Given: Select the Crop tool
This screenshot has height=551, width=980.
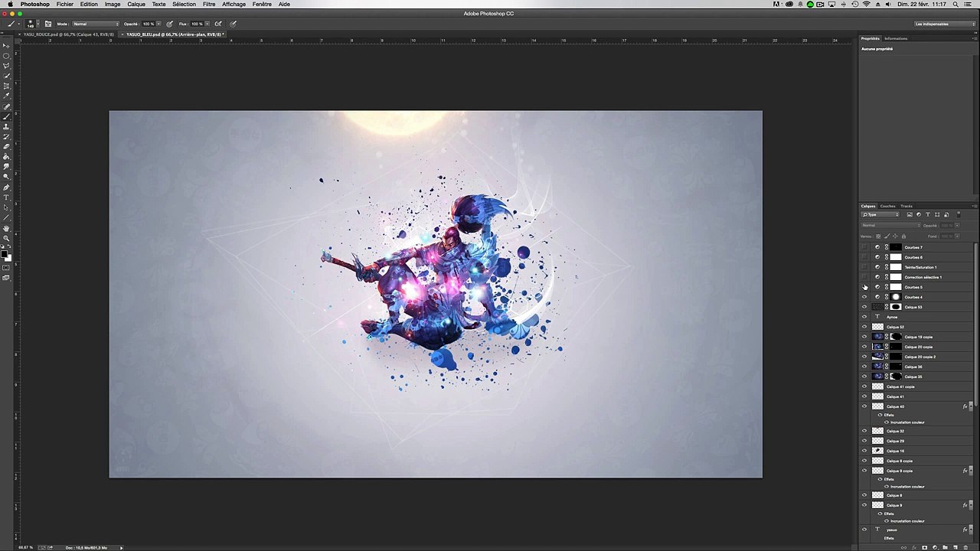Looking at the screenshot, I should tap(6, 86).
